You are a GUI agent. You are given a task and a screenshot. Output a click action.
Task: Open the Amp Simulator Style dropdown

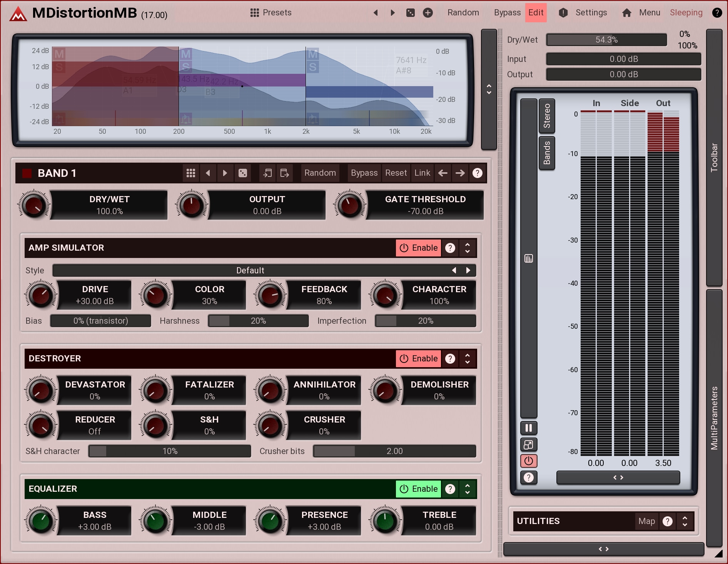pyautogui.click(x=250, y=270)
